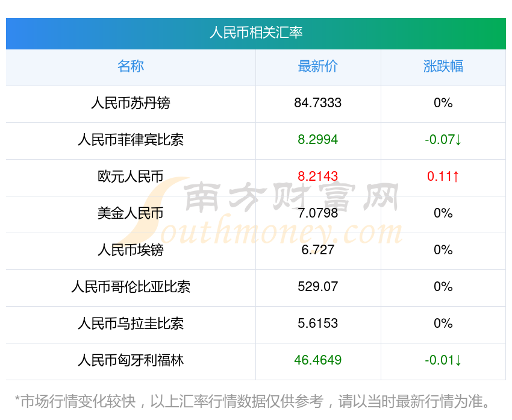Click the 涨跌幅 column header
The height and width of the screenshot is (420, 512).
(443, 66)
